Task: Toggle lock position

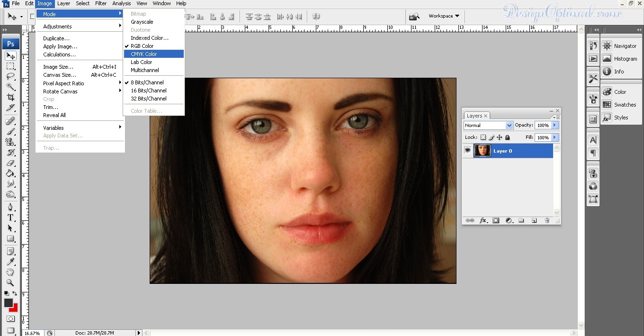Action: click(x=499, y=137)
